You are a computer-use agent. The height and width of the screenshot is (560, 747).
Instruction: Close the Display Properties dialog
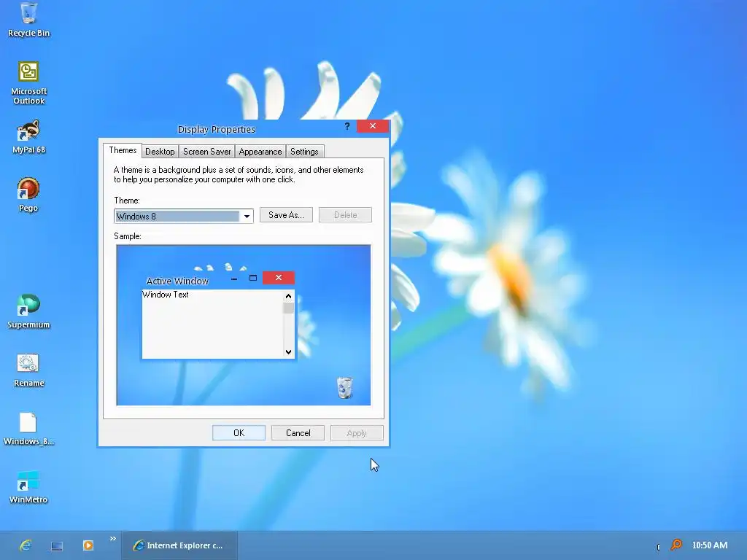[x=373, y=125]
